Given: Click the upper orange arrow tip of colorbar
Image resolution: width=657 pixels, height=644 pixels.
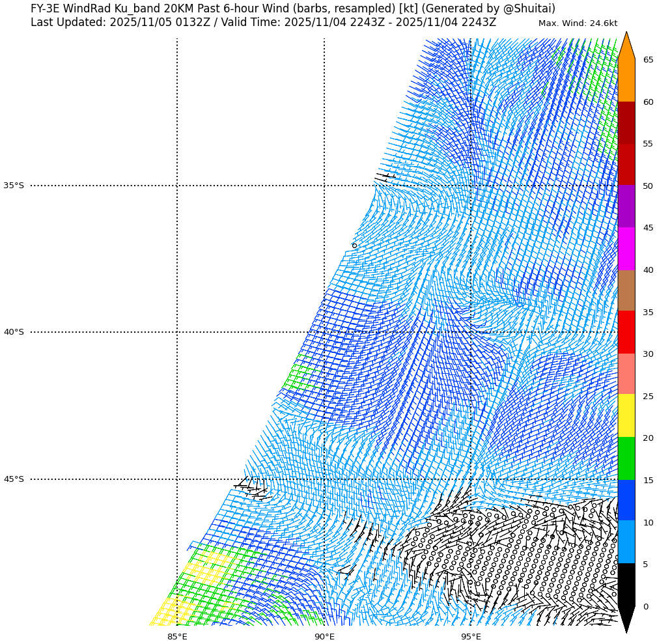Looking at the screenshot, I should click(626, 44).
